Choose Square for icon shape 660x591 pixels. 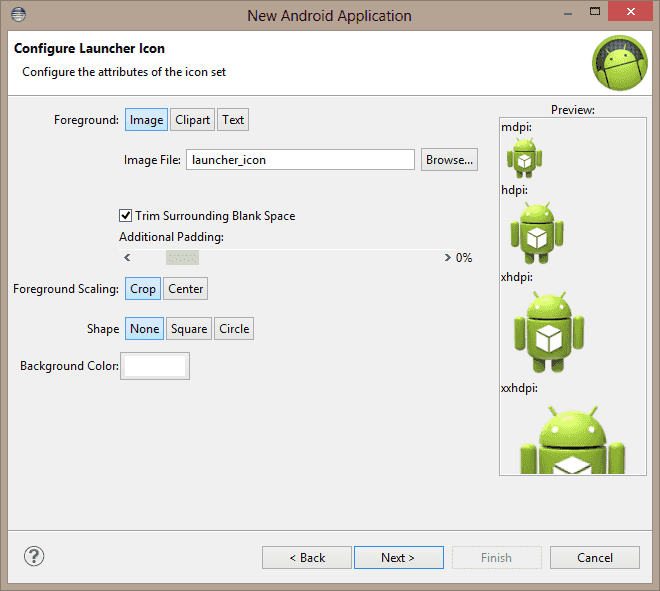189,329
